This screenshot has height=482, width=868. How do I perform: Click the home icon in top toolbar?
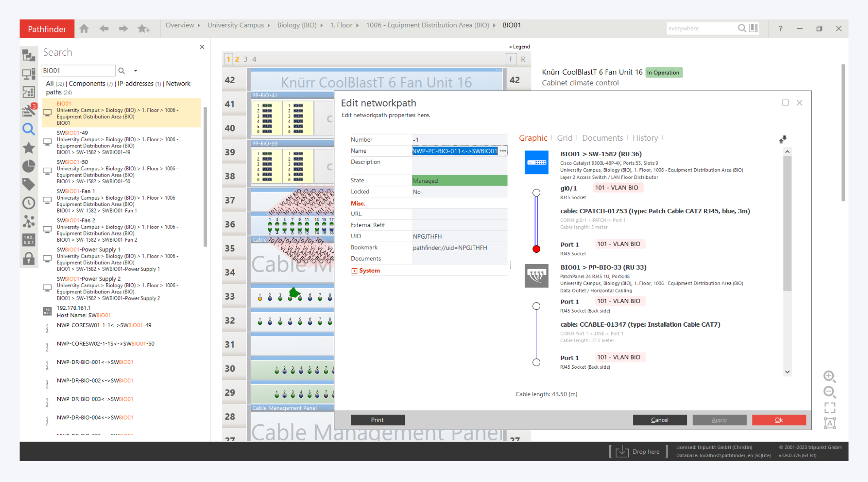84,29
